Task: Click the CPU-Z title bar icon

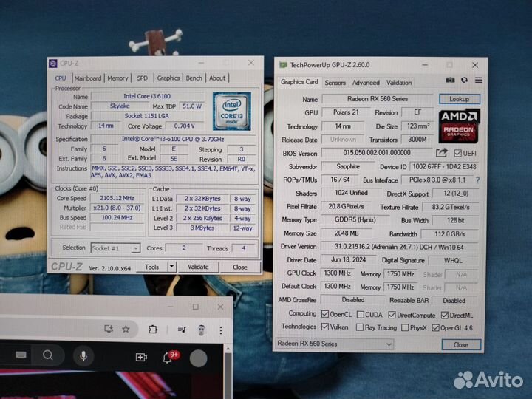Action: pos(53,64)
